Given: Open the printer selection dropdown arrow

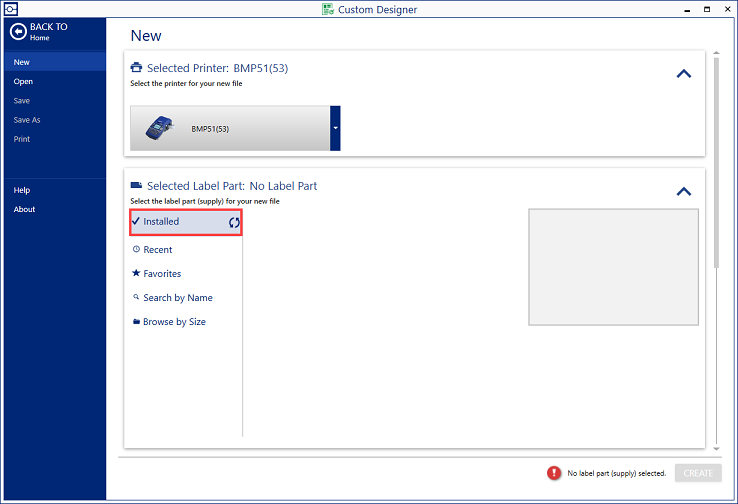Looking at the screenshot, I should [336, 129].
